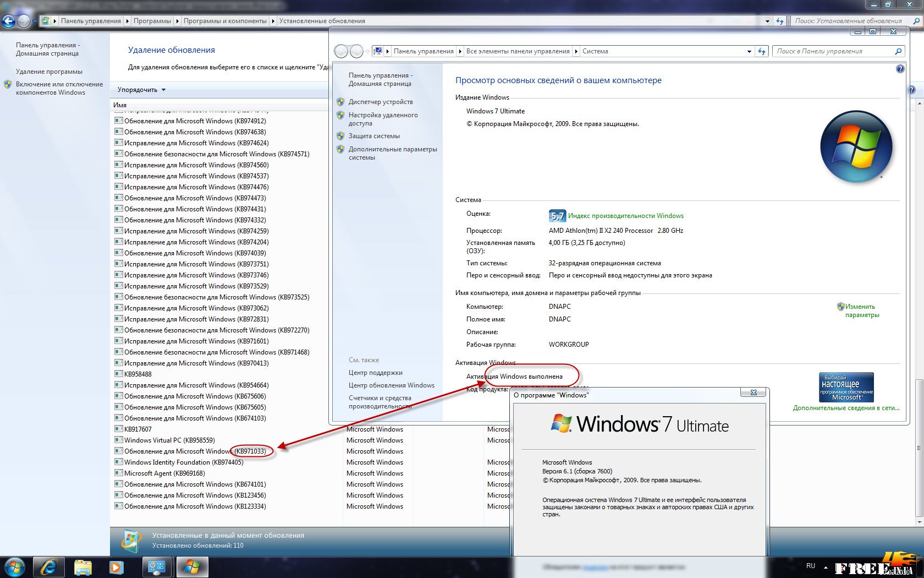Open Индекс производительности Windows link
924x578 pixels.
(626, 216)
